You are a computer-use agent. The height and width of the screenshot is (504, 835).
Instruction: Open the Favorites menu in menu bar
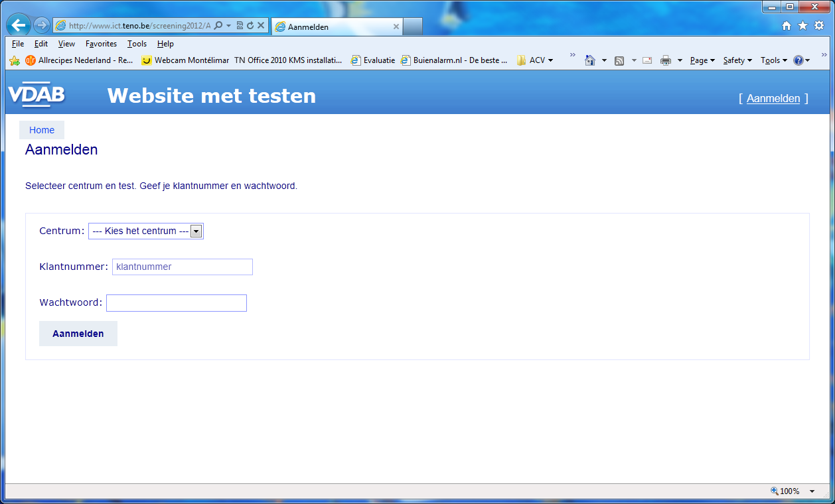click(x=101, y=44)
